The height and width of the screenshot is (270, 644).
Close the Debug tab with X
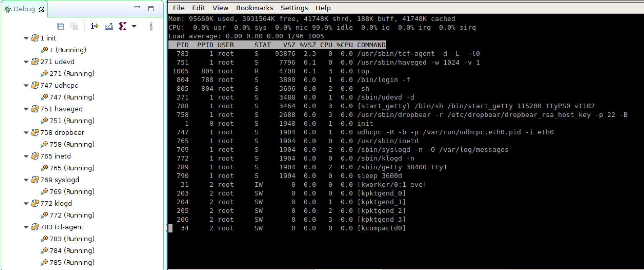click(x=41, y=9)
